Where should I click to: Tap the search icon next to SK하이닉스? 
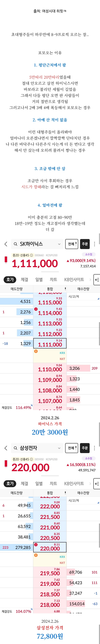pos(16,244)
